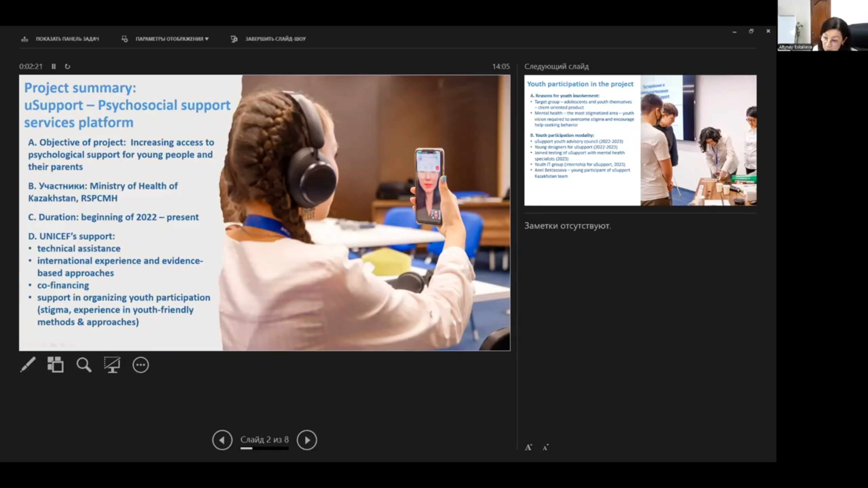Decrease notes font size icon
The height and width of the screenshot is (488, 868).
coord(545,447)
